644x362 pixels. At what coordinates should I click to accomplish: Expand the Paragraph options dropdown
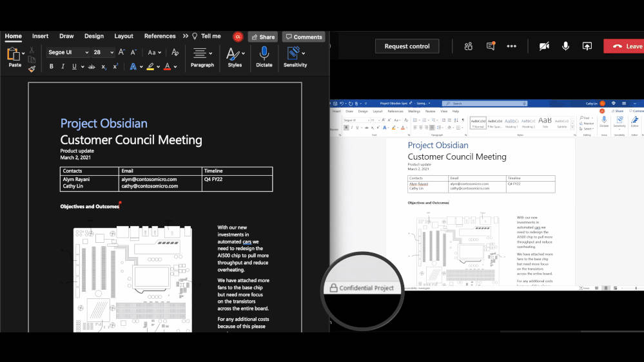point(202,57)
